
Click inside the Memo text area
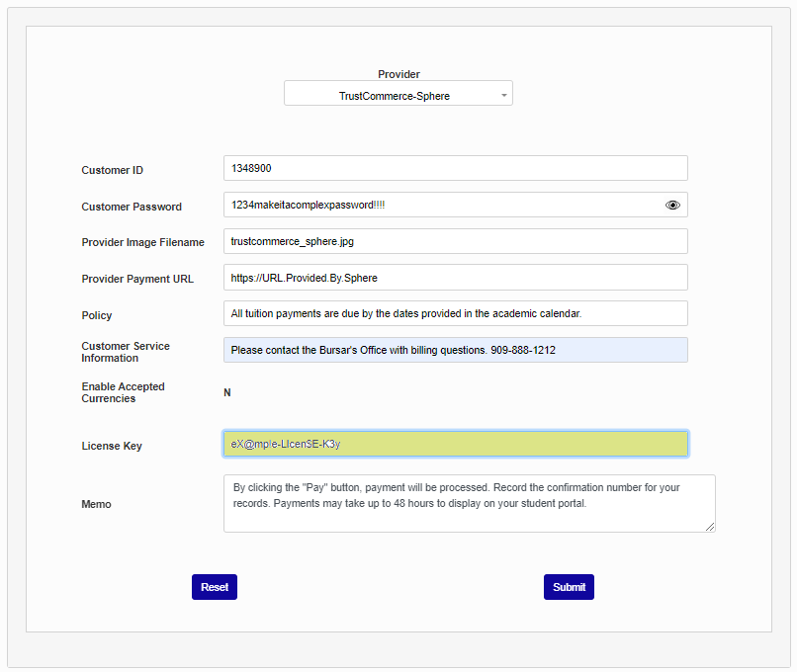pos(469,504)
